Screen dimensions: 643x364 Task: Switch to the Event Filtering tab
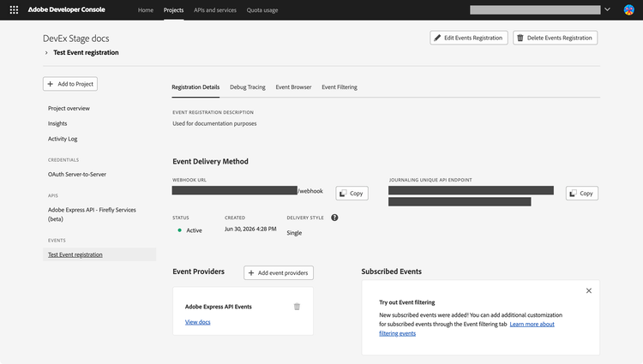coord(340,87)
